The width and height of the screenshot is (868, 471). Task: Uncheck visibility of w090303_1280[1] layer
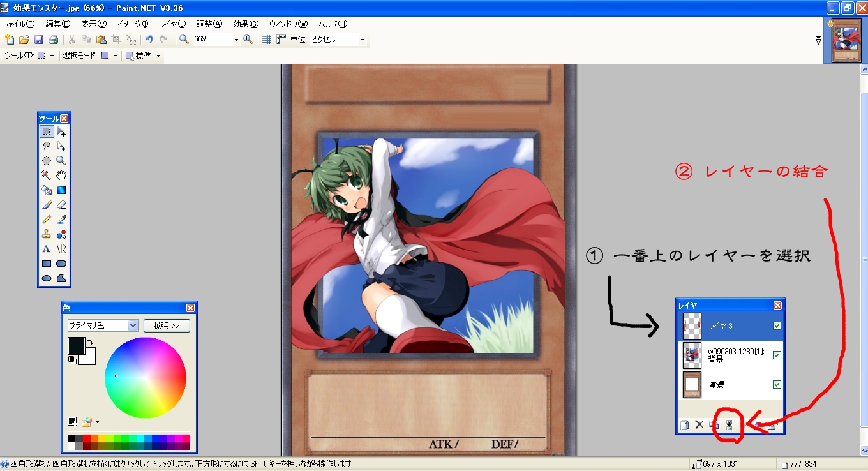coord(777,355)
